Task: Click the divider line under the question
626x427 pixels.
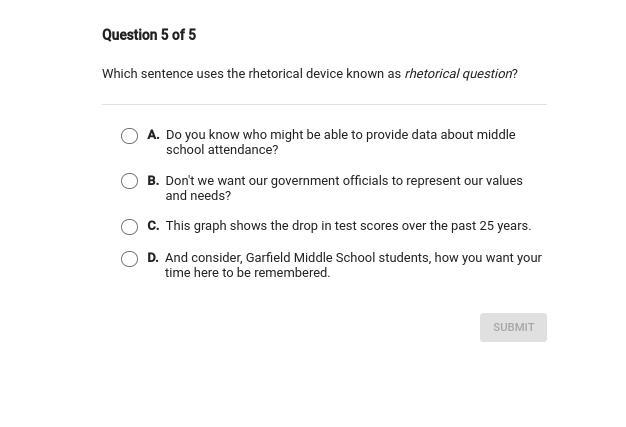Action: pos(324,104)
